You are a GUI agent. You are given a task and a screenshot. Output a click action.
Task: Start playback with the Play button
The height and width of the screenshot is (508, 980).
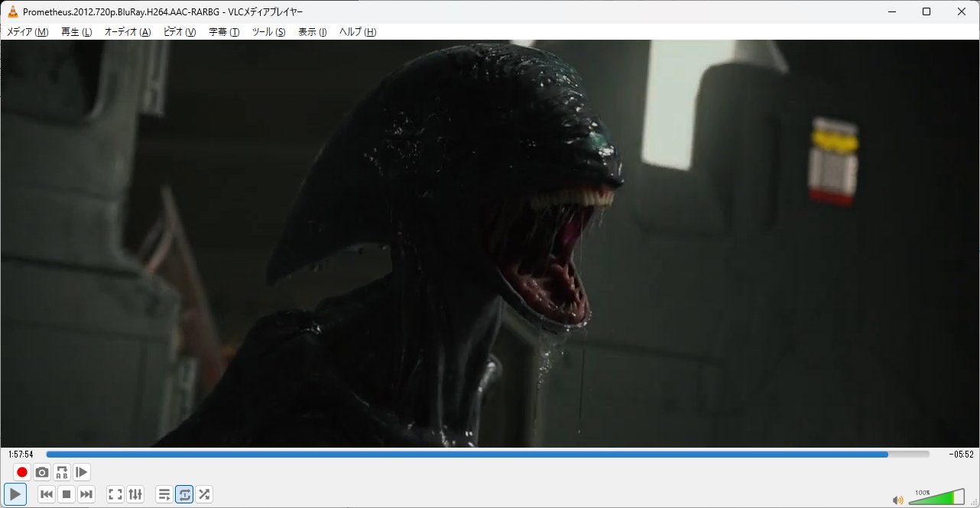pyautogui.click(x=15, y=494)
